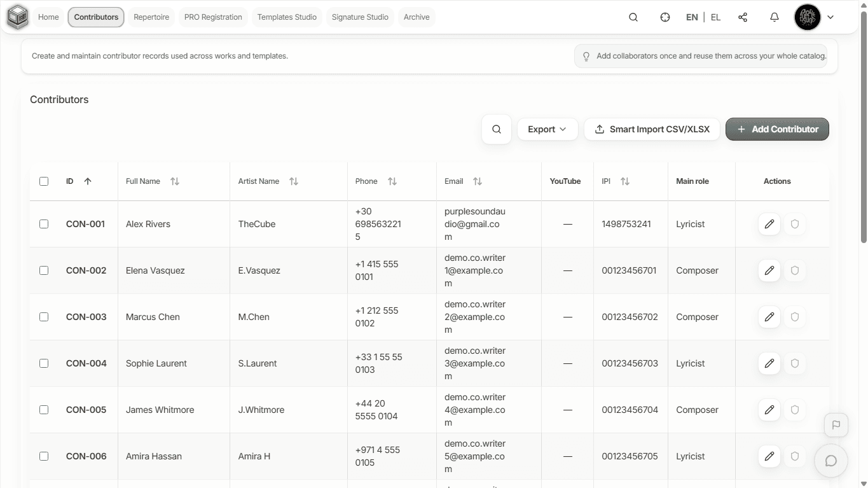Open the share icon in header
Image resolution: width=868 pixels, height=488 pixels.
743,17
